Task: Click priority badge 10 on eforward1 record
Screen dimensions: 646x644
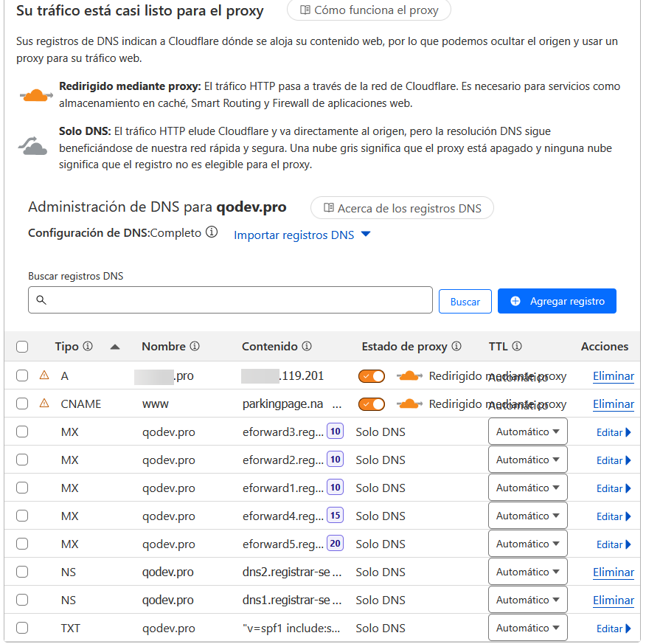Action: [x=336, y=488]
